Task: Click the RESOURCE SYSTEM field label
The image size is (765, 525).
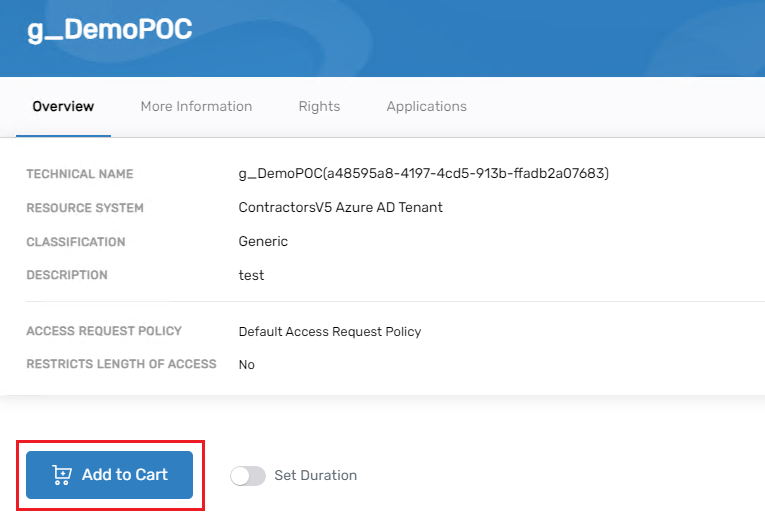Action: tap(85, 208)
